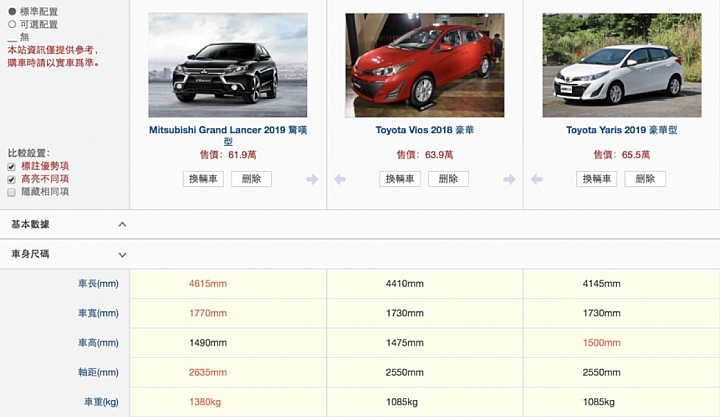
Task: Click 刪除 under Mitsubishi Grand Lancer
Action: 251,179
